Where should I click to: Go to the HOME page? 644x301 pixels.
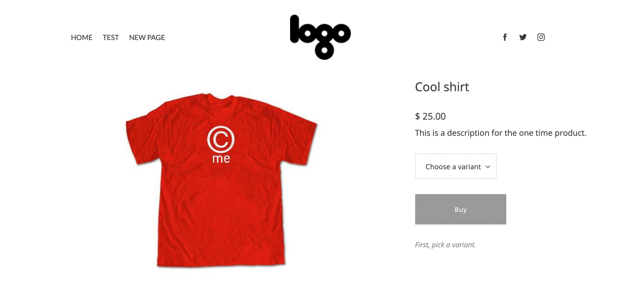[x=82, y=37]
